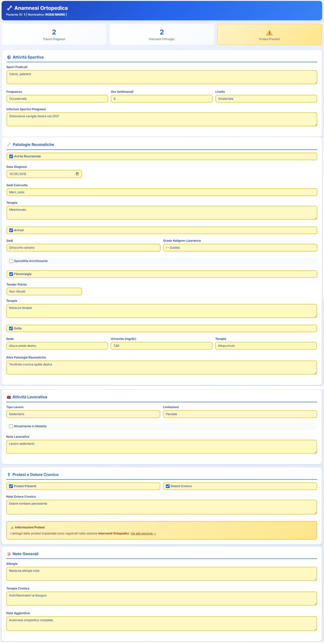This screenshot has height=644, width=324.
Task: Expand the Grado Kellgren-Lawrence dropdown
Action: 240,248
